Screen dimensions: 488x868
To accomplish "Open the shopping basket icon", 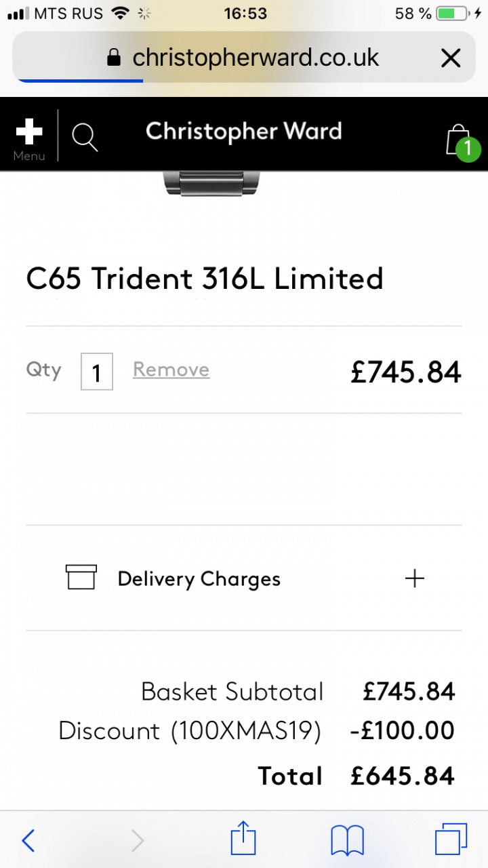I will click(457, 139).
